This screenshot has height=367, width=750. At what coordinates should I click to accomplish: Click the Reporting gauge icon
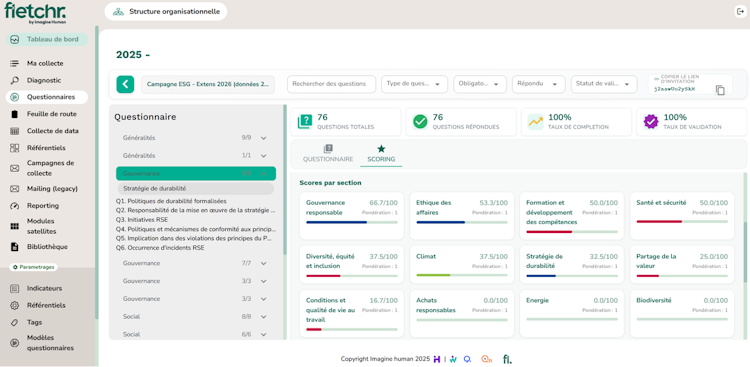(15, 206)
